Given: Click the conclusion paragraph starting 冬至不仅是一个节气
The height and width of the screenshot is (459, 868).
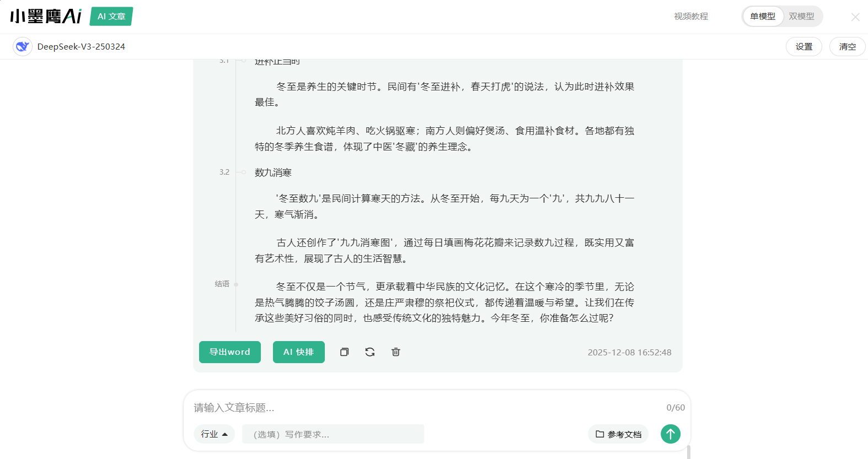Looking at the screenshot, I should point(444,303).
